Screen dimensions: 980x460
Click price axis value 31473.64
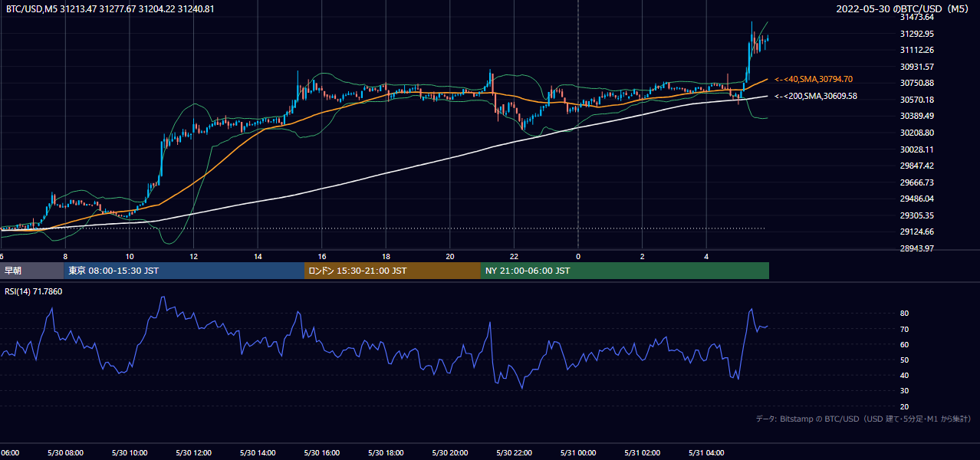[916, 17]
